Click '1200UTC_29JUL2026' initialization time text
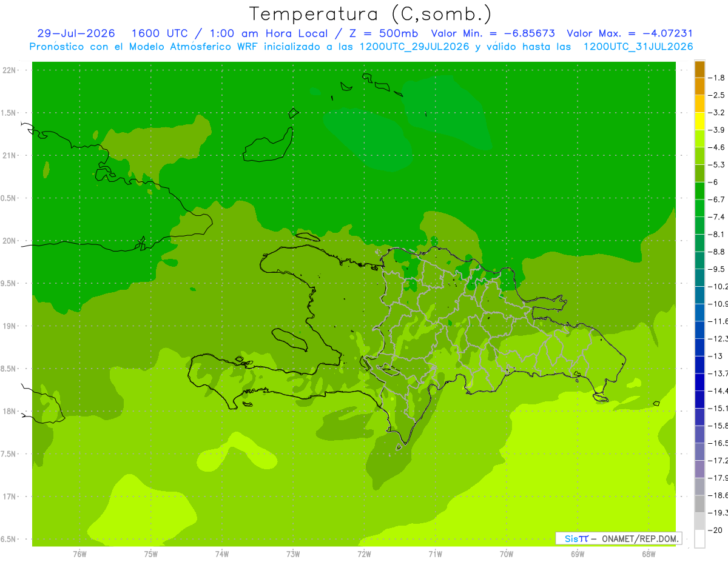 click(x=414, y=47)
